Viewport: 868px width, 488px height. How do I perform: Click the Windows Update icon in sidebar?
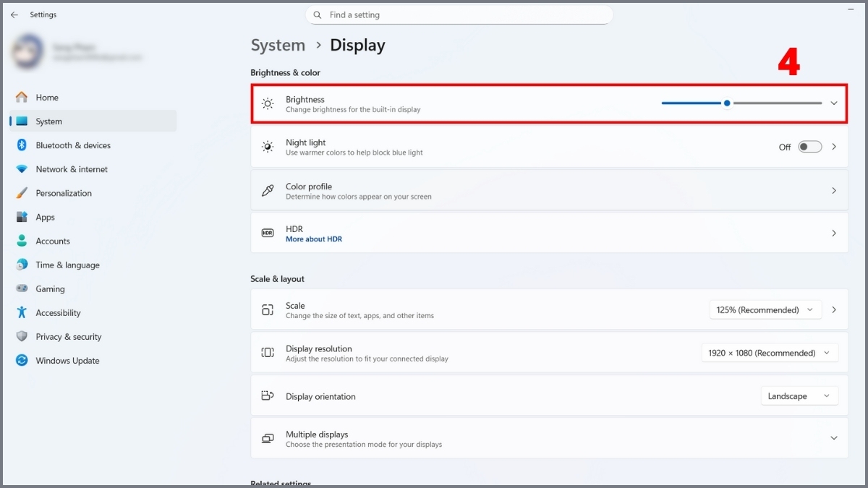click(22, 361)
